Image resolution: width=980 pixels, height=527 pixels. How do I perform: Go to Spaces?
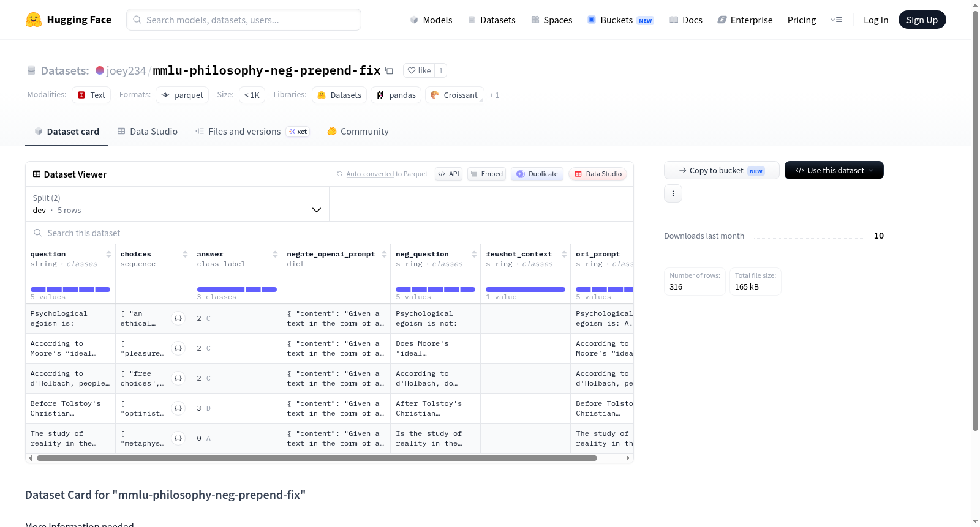click(x=551, y=20)
